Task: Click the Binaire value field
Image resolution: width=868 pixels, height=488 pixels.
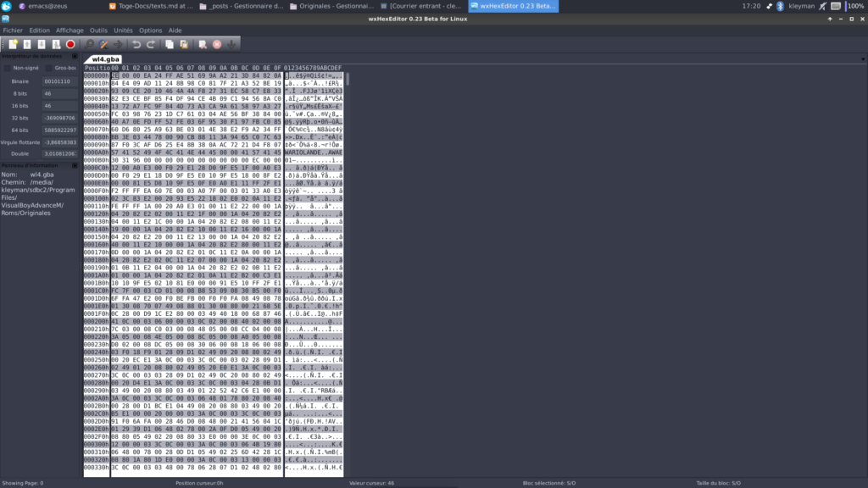Action: (60, 81)
